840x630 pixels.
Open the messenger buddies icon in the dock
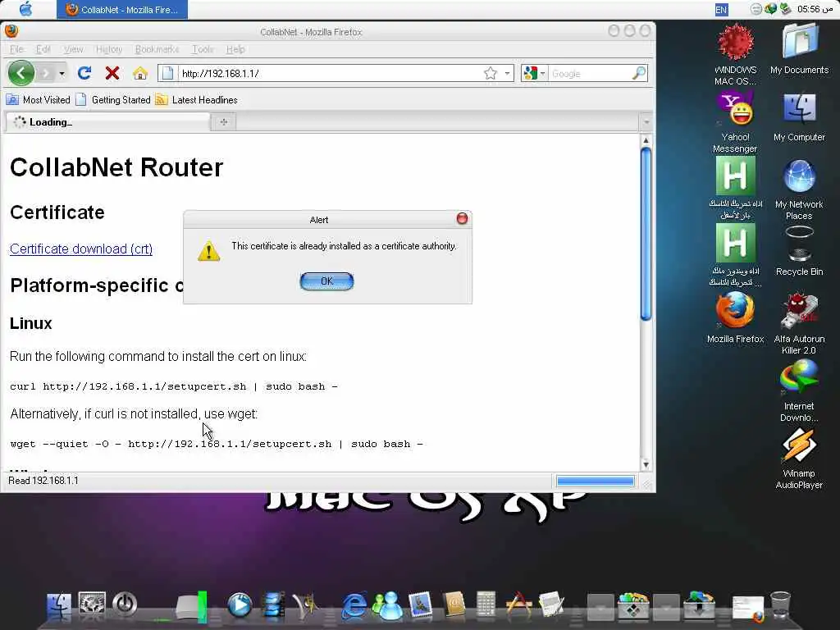(x=388, y=606)
